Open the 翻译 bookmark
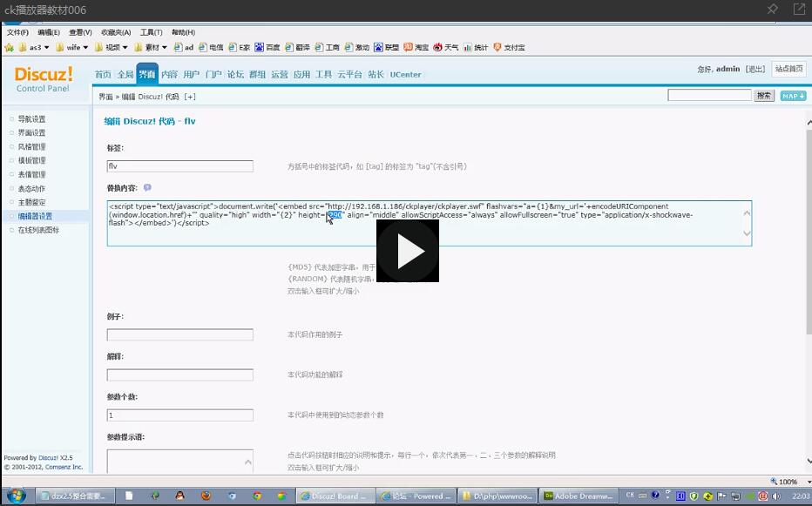Image resolution: width=812 pixels, height=506 pixels. pyautogui.click(x=297, y=47)
